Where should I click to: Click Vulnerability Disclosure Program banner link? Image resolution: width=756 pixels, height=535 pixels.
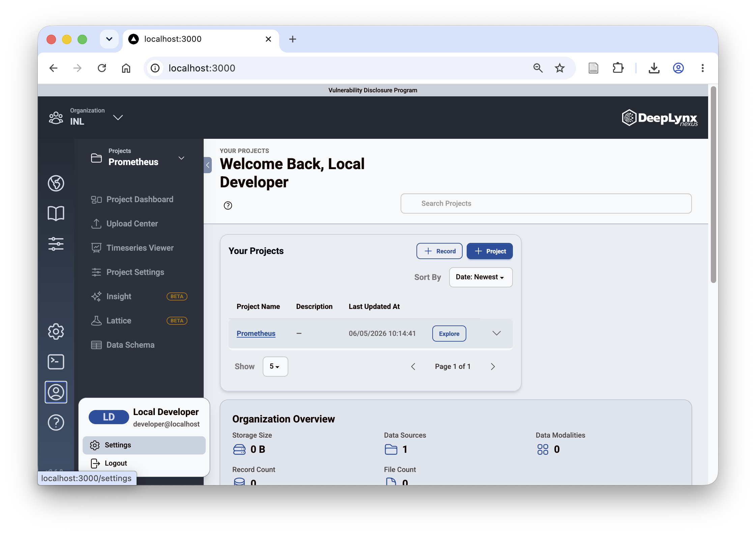tap(373, 90)
